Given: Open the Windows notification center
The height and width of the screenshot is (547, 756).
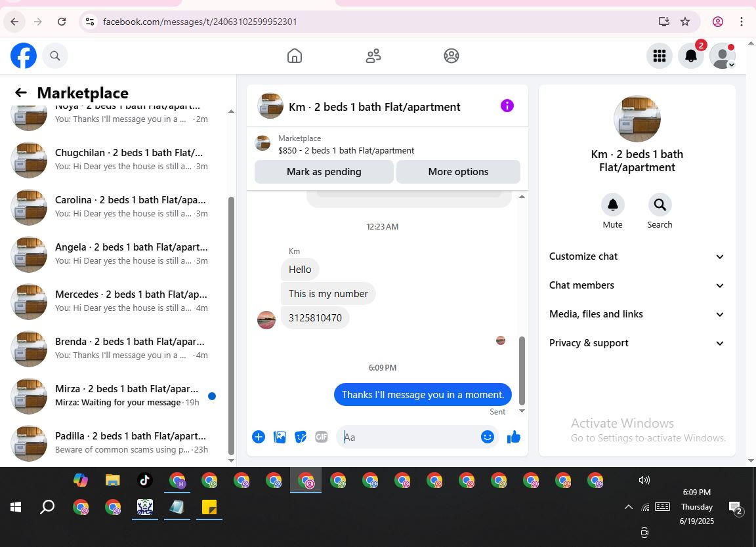Looking at the screenshot, I should [x=736, y=508].
